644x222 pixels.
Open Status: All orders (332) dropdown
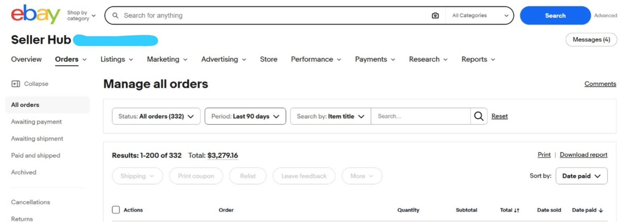pyautogui.click(x=156, y=116)
